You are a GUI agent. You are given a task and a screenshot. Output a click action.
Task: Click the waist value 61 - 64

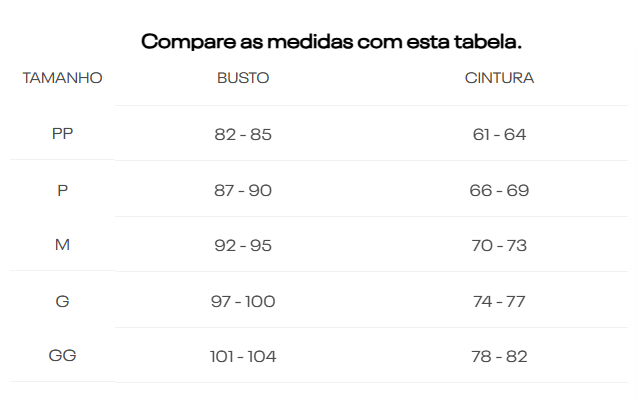point(499,134)
